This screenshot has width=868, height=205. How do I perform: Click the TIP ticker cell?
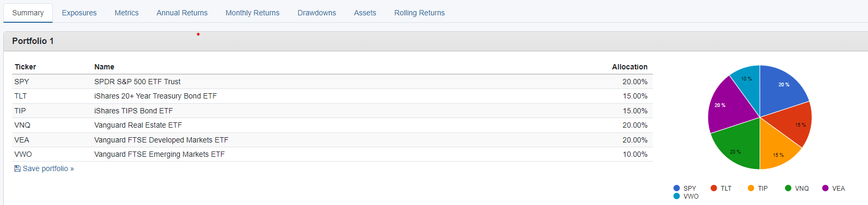[20, 111]
